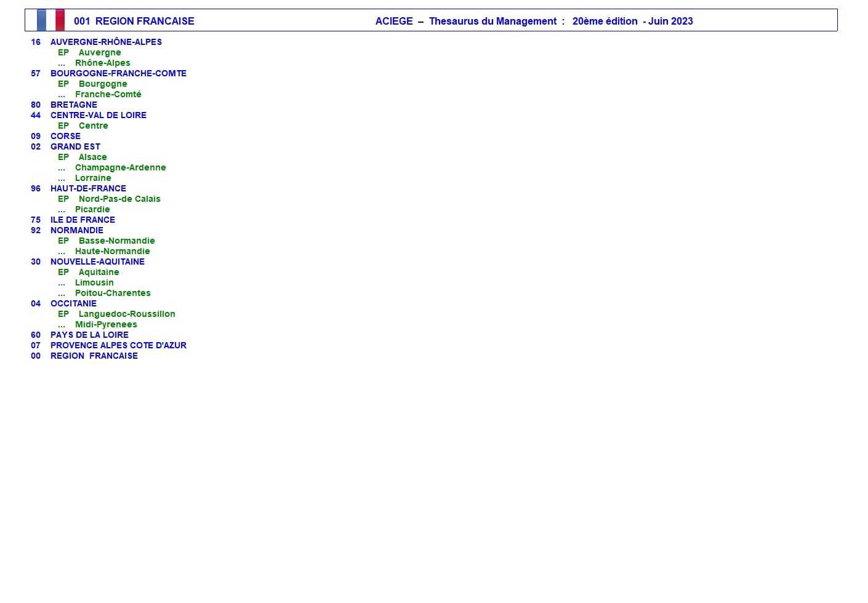Viewport: 868px width, 603px height.
Task: Click the Champagne-Ardenne synonym term
Action: (x=120, y=167)
